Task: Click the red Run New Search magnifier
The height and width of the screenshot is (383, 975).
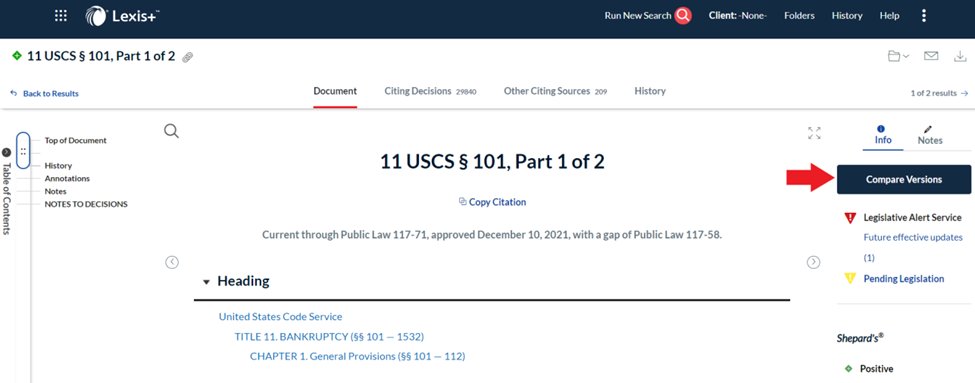Action: point(683,16)
